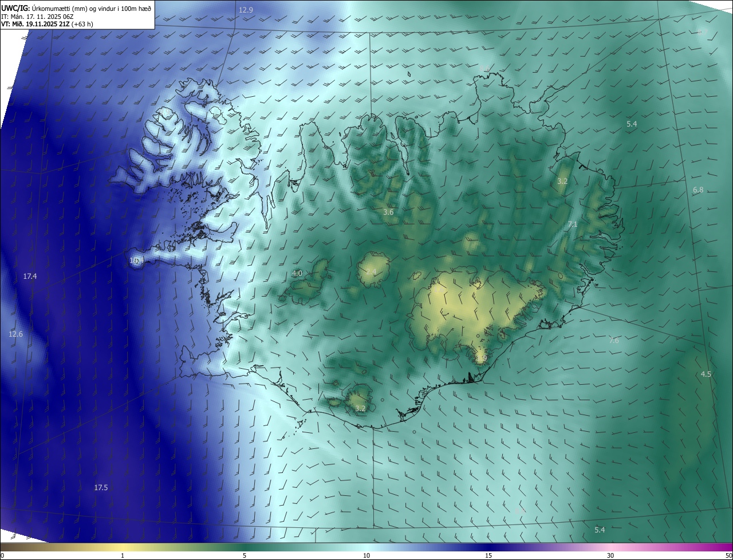Click the 5.4 label just above the color bar
Screen dimensions: 733x560
[x=600, y=530]
